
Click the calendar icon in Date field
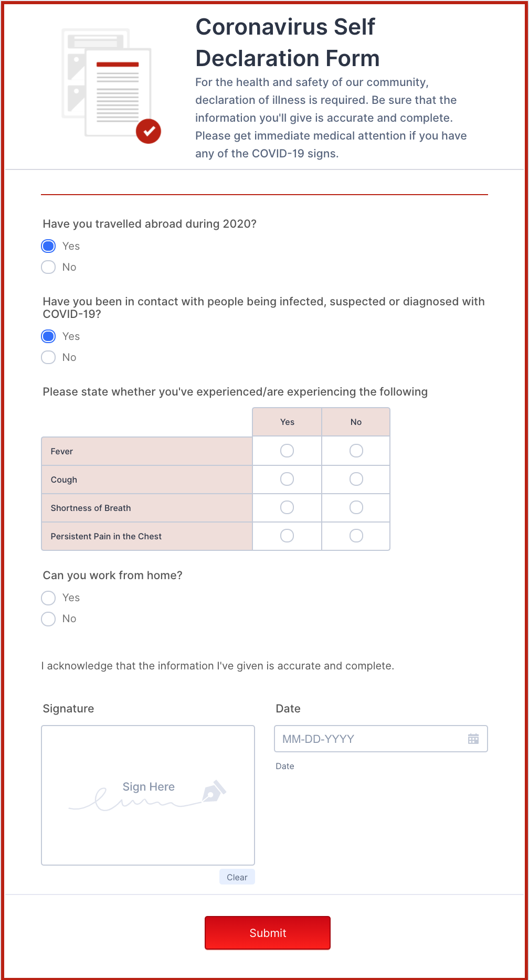[x=473, y=739]
